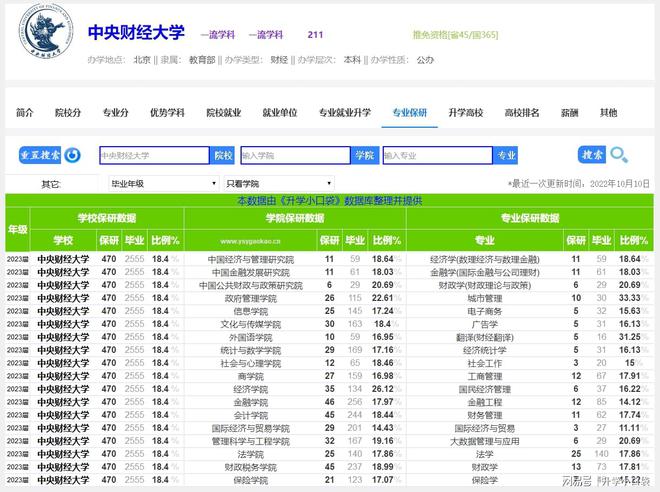This screenshot has width=660, height=492.
Task: Select the 会计学院 cell
Action: [251, 415]
